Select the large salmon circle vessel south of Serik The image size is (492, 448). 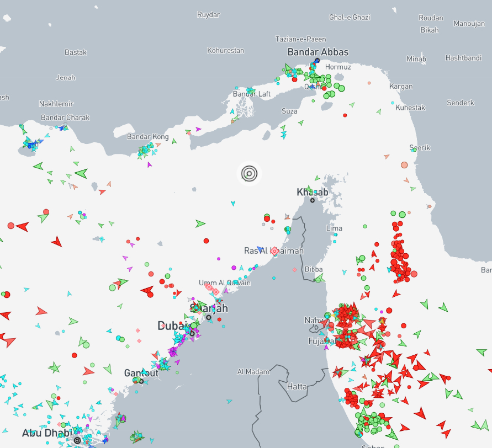tap(404, 164)
